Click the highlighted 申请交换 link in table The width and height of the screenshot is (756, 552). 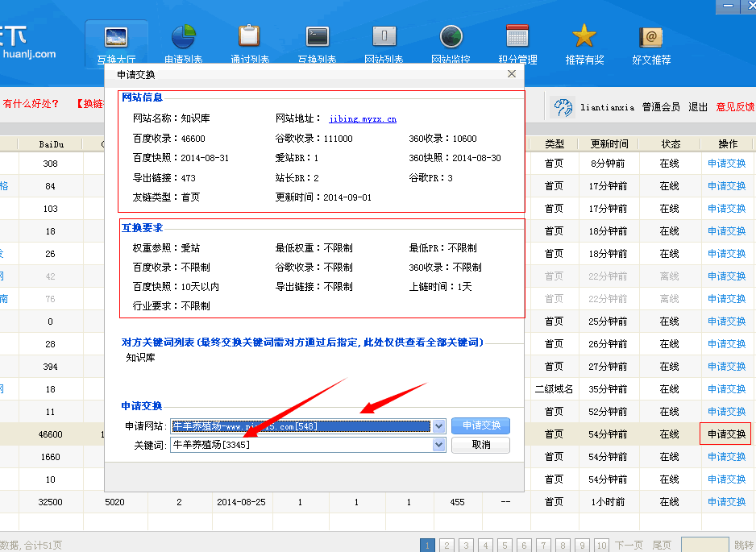pyautogui.click(x=725, y=434)
